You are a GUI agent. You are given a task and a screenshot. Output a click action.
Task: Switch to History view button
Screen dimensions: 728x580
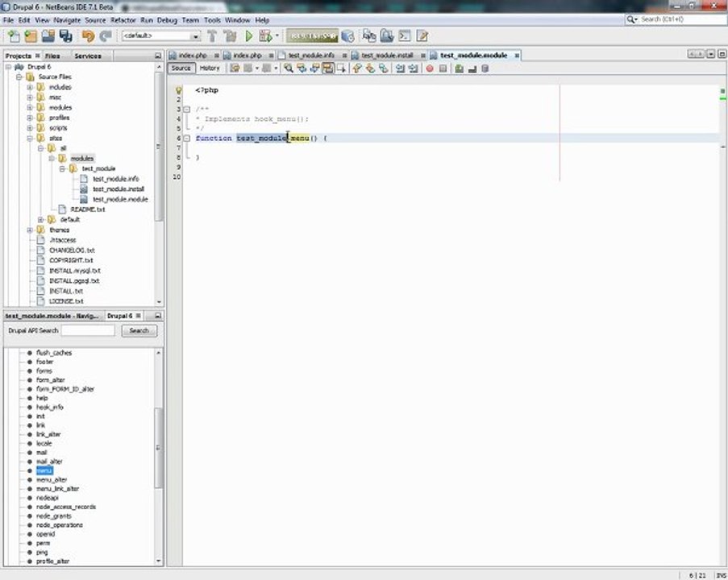point(210,68)
